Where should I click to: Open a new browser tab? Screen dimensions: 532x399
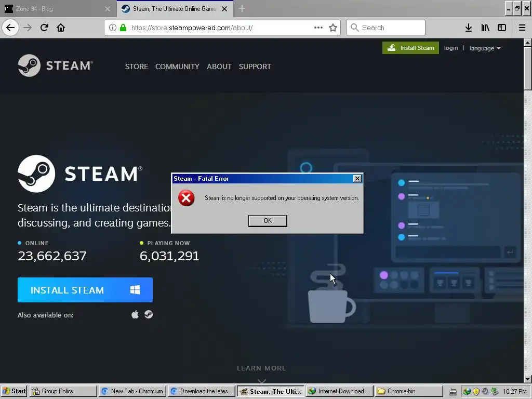(242, 8)
